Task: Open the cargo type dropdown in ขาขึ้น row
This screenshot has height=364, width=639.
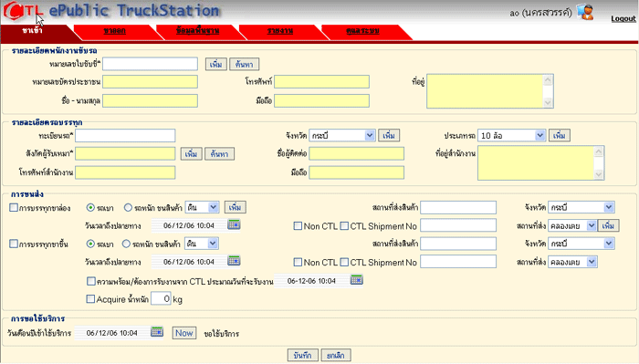Action: 202,244
